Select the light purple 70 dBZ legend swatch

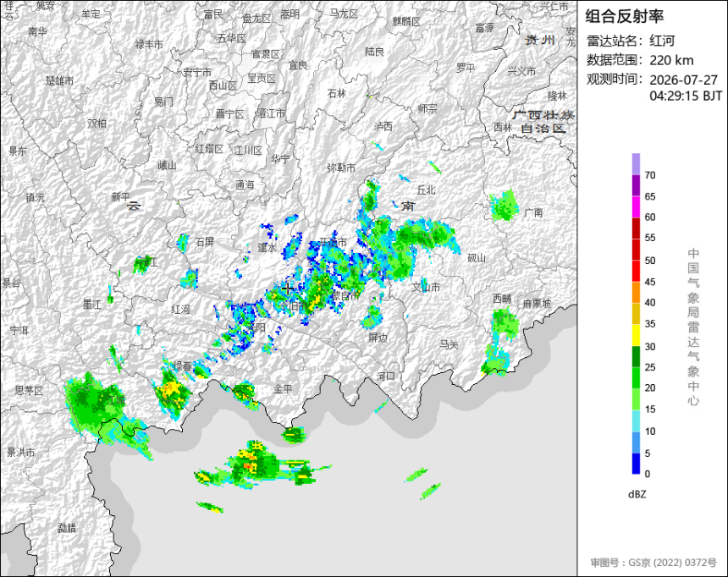pos(636,164)
